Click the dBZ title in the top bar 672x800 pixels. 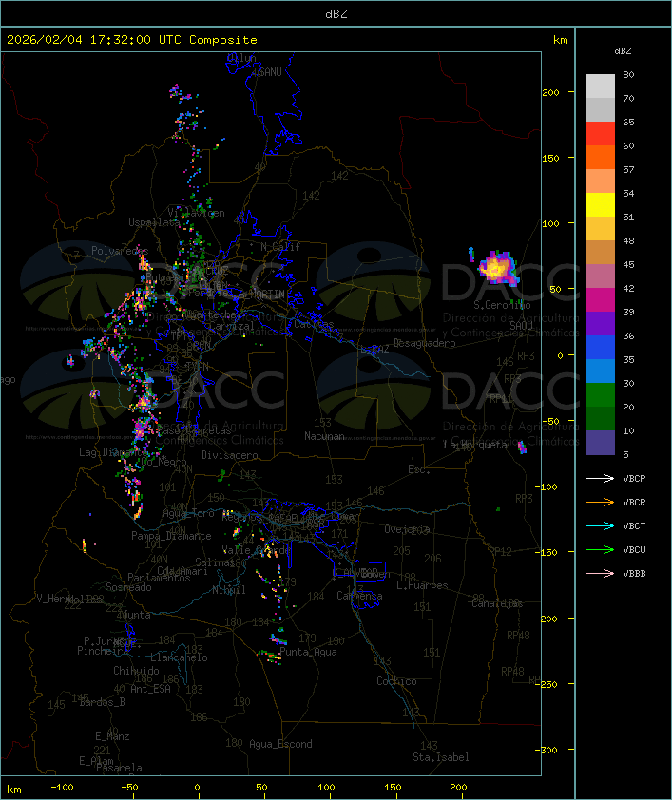click(x=336, y=14)
